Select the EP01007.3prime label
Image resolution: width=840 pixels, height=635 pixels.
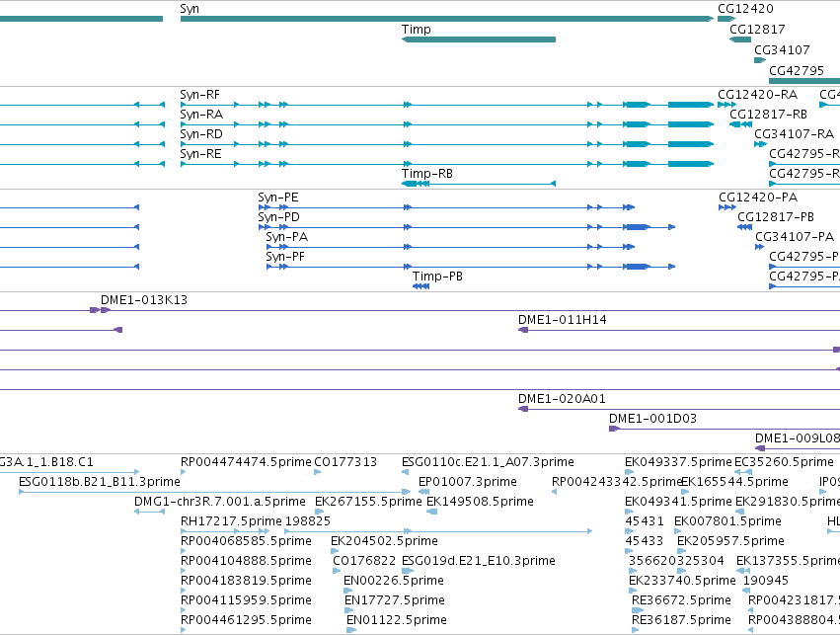tap(468, 482)
